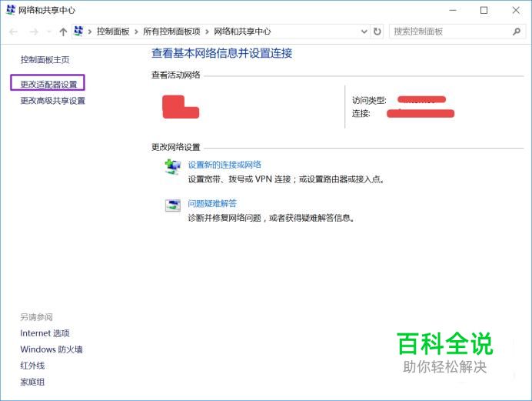
Task: Select 网络和共享中心 in the breadcrumb
Action: (242, 32)
